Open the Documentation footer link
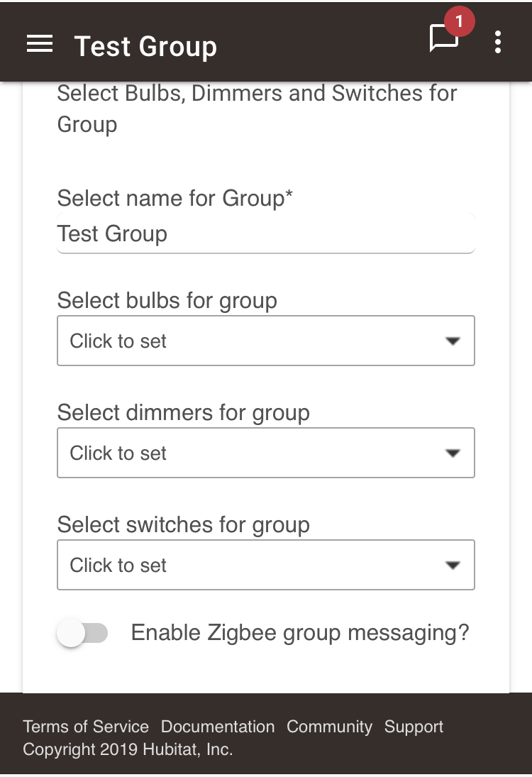This screenshot has width=532, height=777. (218, 727)
